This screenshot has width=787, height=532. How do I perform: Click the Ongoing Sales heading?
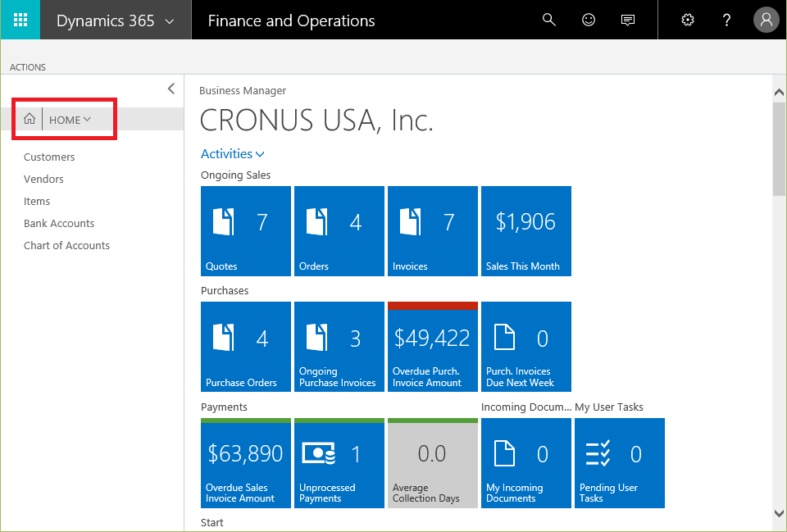pos(235,175)
